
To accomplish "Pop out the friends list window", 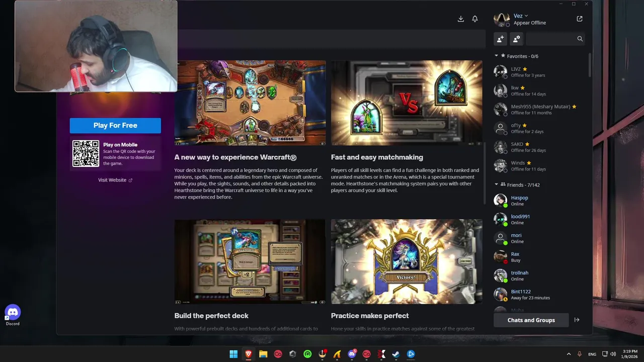I will pyautogui.click(x=580, y=19).
